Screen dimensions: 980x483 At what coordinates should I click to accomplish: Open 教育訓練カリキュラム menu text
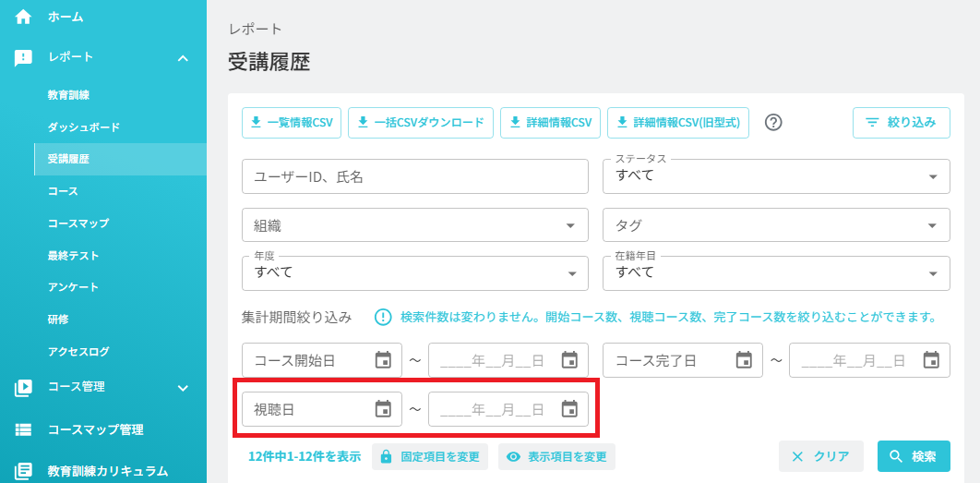[x=108, y=471]
